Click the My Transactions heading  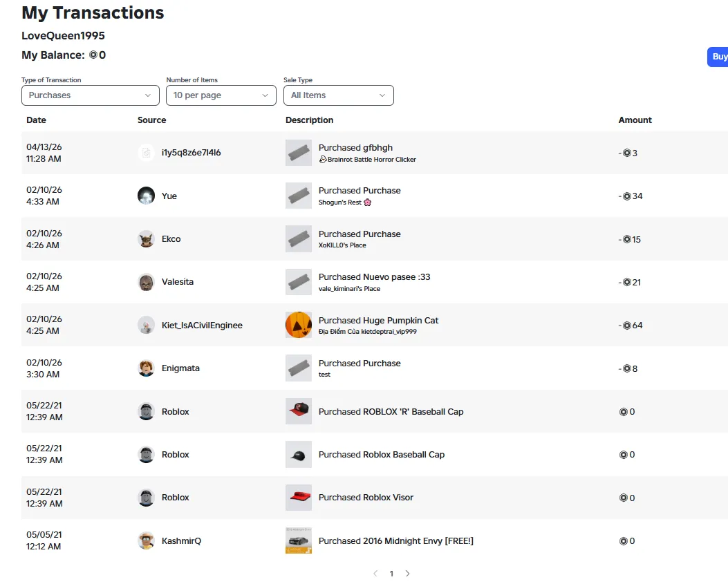click(x=93, y=13)
